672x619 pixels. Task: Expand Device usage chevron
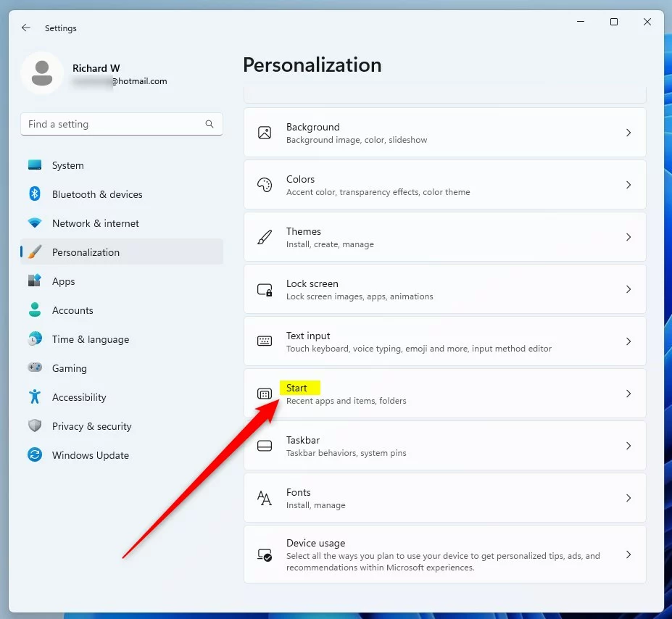[x=629, y=554]
